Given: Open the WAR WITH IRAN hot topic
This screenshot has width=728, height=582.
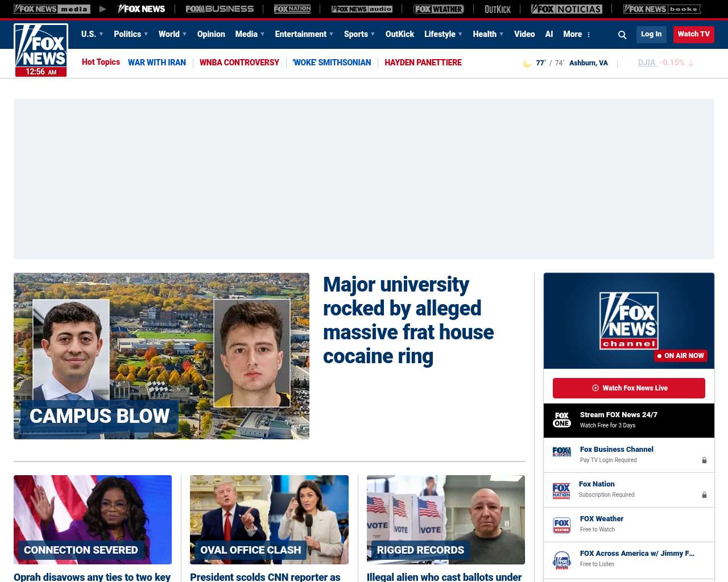Looking at the screenshot, I should pos(157,63).
